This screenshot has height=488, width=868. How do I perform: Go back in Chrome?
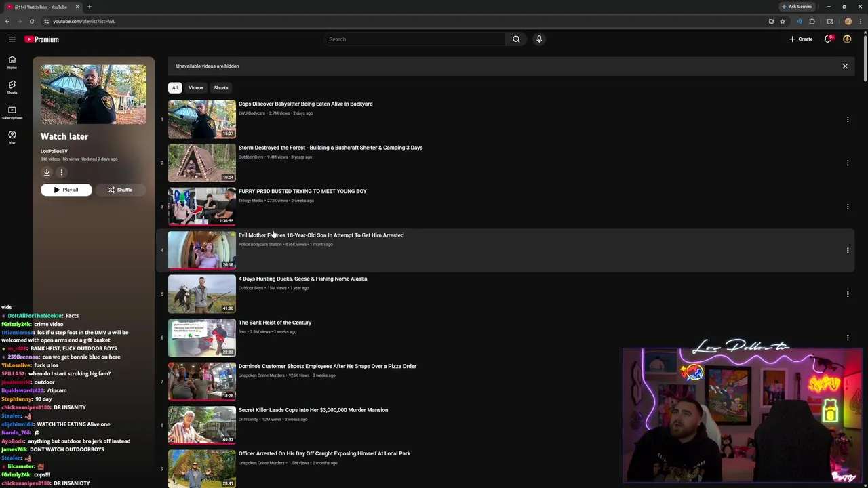7,21
